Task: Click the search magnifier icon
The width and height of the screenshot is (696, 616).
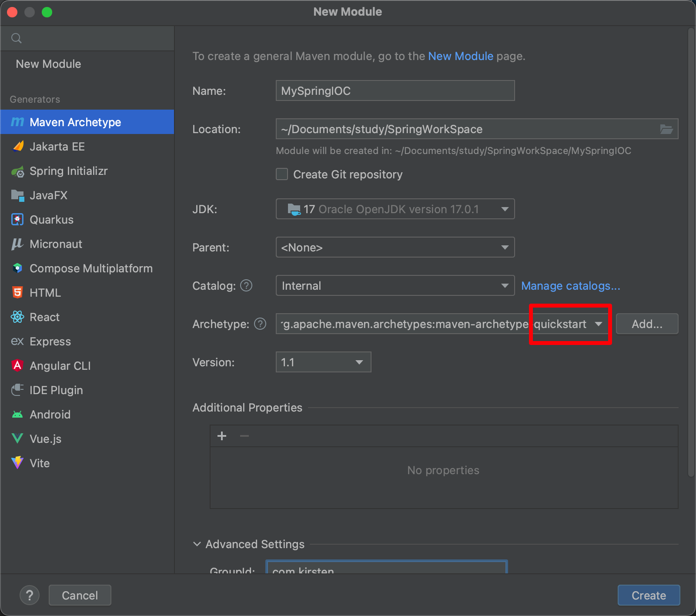Action: click(x=17, y=38)
